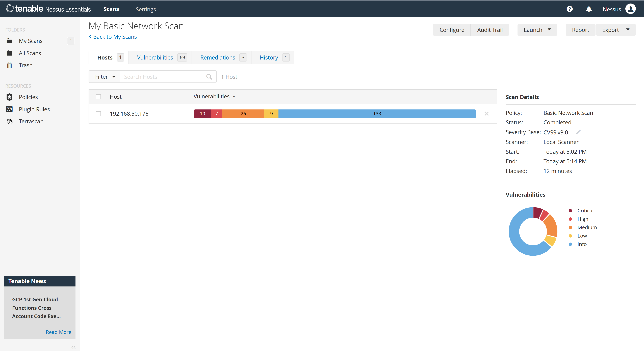
Task: Click the blue Info segment of severity bar
Action: (377, 114)
